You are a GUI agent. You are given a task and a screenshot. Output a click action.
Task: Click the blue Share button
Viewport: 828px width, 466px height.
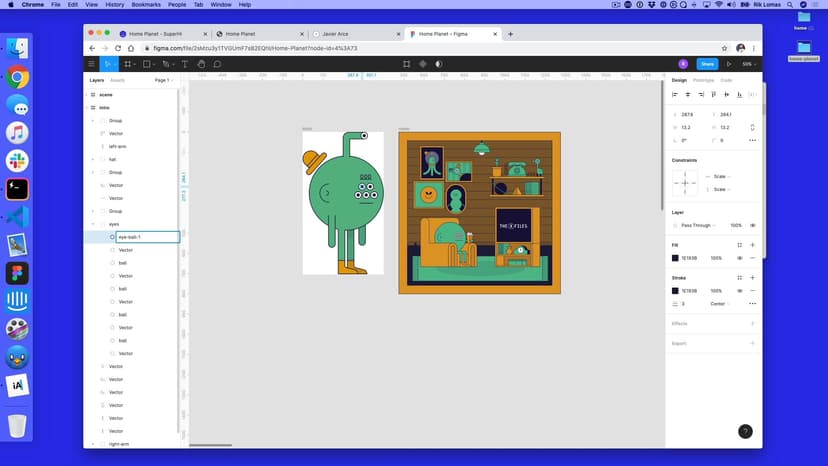coord(707,64)
